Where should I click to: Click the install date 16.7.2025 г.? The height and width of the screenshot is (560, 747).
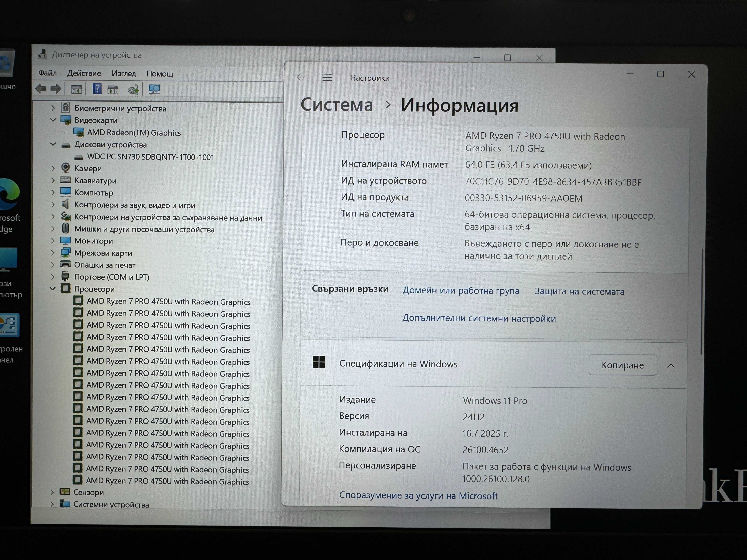click(x=485, y=433)
